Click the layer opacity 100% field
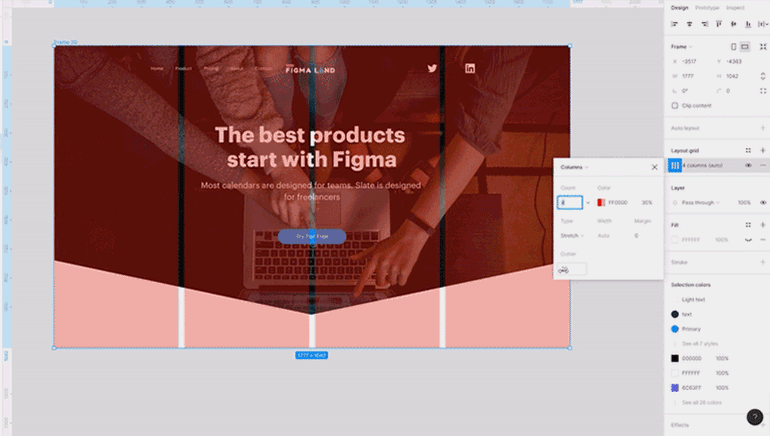The height and width of the screenshot is (436, 770). (744, 202)
